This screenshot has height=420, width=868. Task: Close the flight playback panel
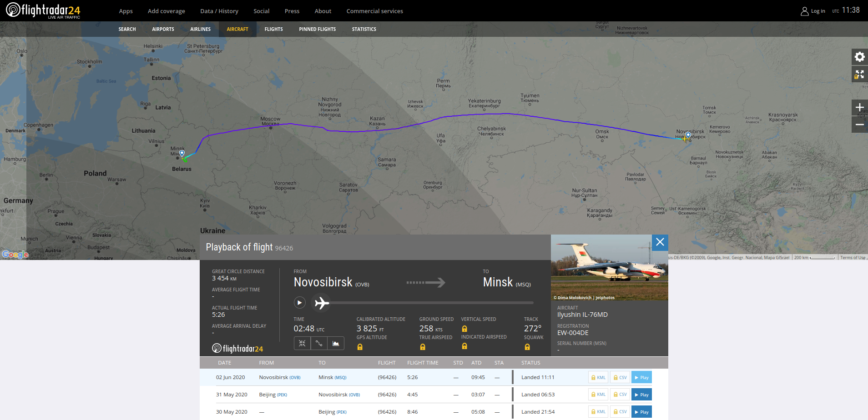(660, 242)
